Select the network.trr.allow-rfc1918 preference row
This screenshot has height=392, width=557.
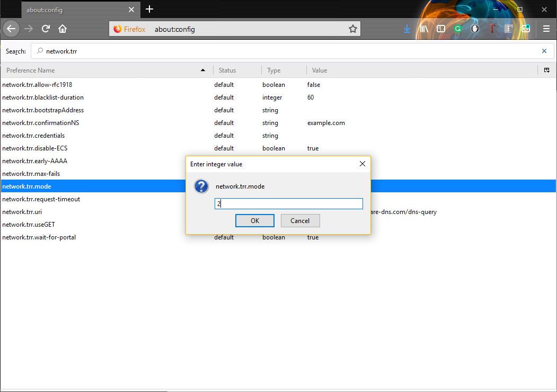[106, 85]
